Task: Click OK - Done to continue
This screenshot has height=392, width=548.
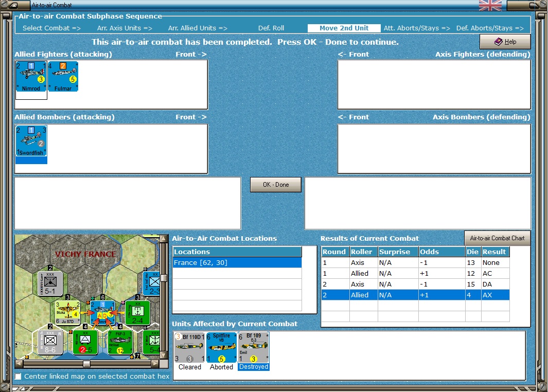Action: tap(276, 185)
